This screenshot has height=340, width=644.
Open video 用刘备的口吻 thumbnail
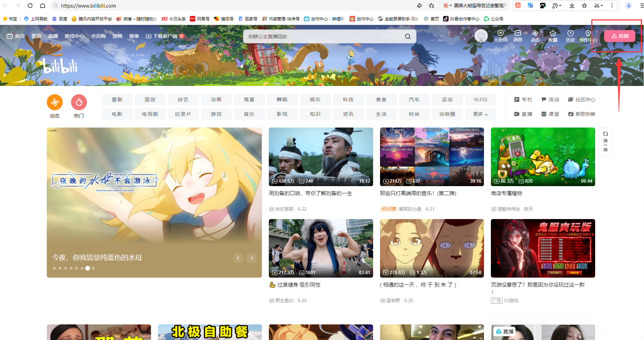click(x=321, y=157)
